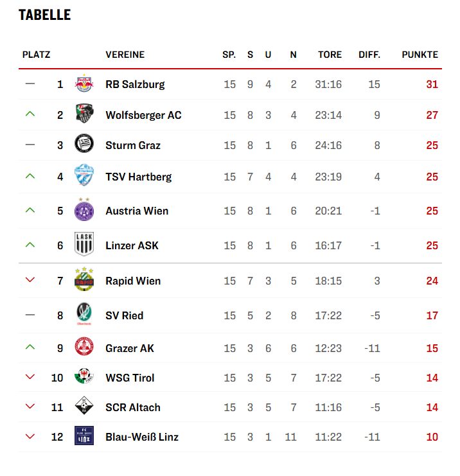This screenshot has width=460, height=476.
Task: Click the green up arrow beside Wolfsberger AC
Action: (x=30, y=114)
